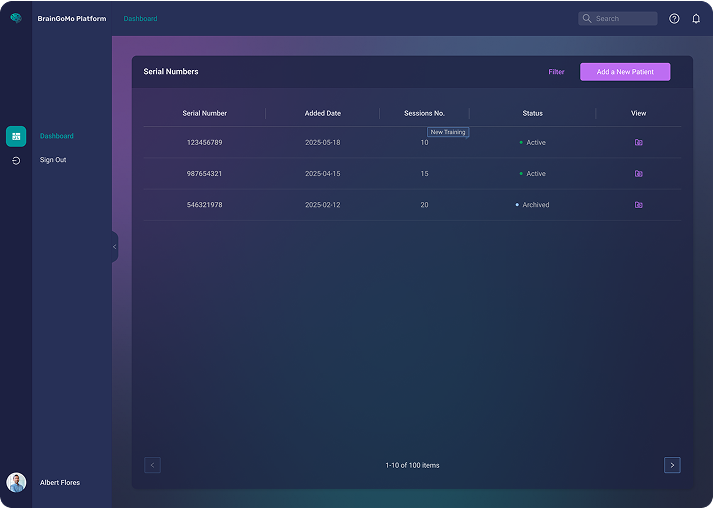View patient folder for serial 123456789
713x508 pixels.
click(638, 142)
